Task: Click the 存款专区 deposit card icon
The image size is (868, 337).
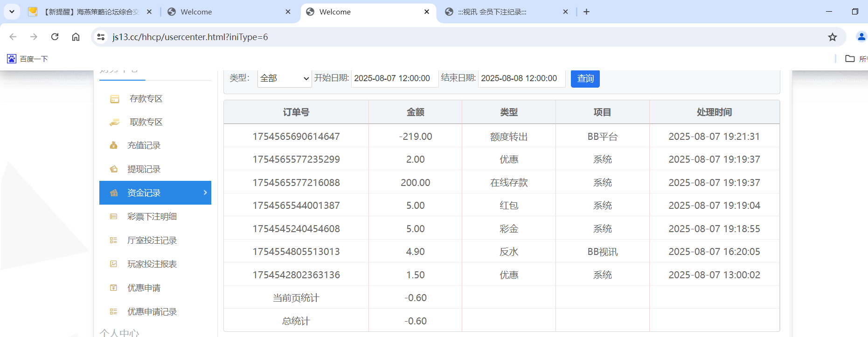Action: tap(114, 99)
